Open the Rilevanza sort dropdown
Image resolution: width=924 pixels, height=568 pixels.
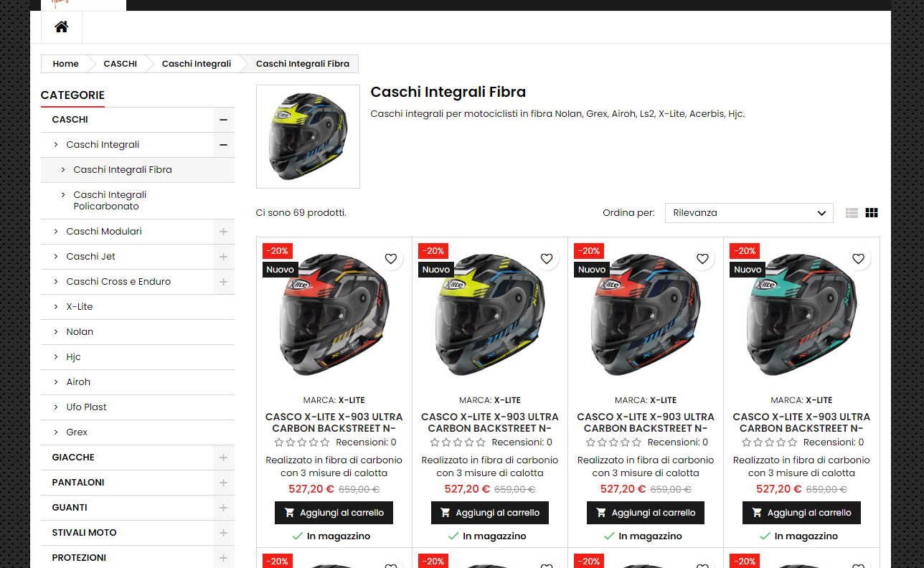click(x=749, y=213)
